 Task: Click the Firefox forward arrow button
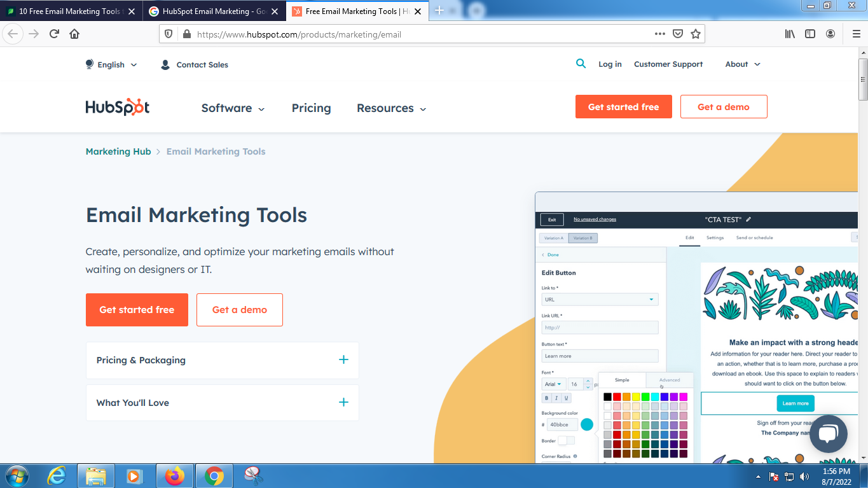tap(34, 34)
